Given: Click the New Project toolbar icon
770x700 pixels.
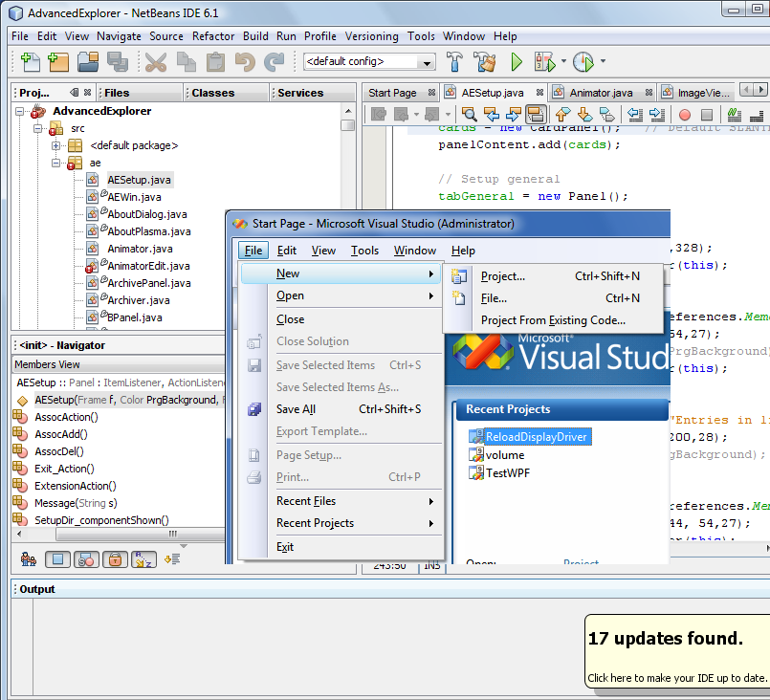Looking at the screenshot, I should tap(58, 62).
